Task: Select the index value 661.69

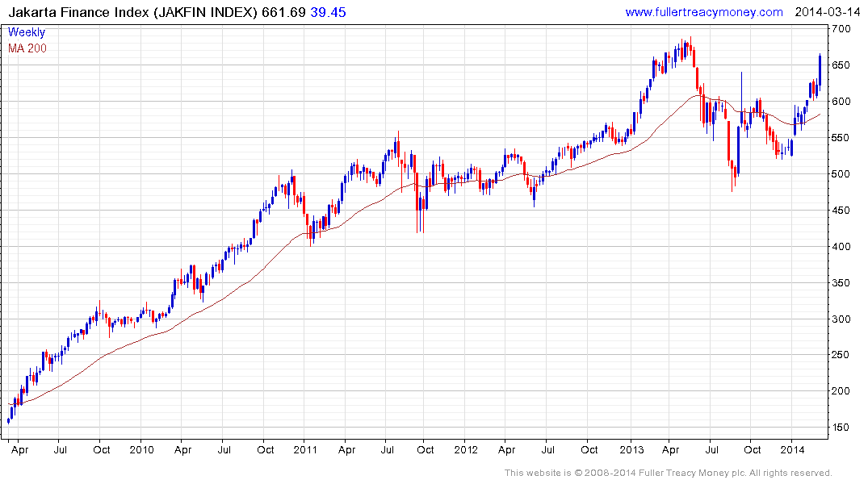Action: pos(283,12)
